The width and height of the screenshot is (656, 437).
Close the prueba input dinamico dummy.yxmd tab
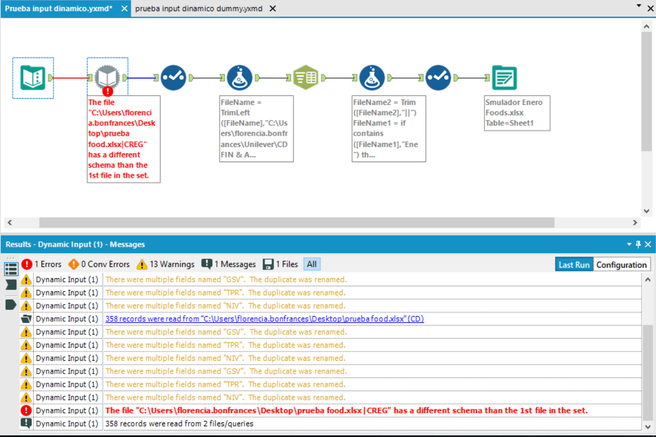coord(272,8)
